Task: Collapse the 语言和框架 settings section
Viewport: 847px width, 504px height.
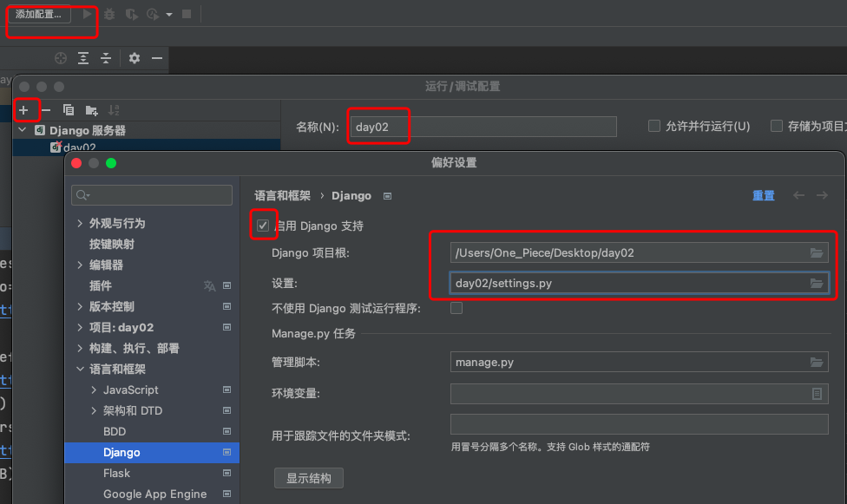Action: [81, 369]
